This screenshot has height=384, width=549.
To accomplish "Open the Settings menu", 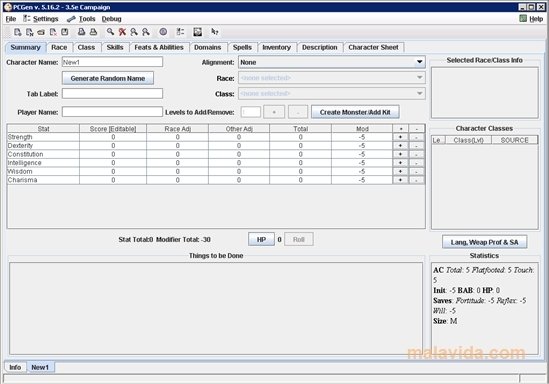I will [x=41, y=19].
